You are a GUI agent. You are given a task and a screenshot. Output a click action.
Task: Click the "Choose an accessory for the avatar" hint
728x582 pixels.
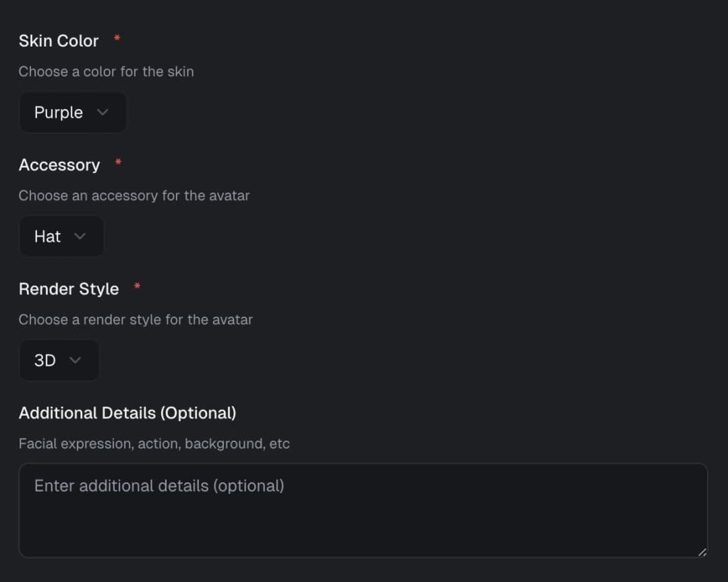pyautogui.click(x=134, y=196)
